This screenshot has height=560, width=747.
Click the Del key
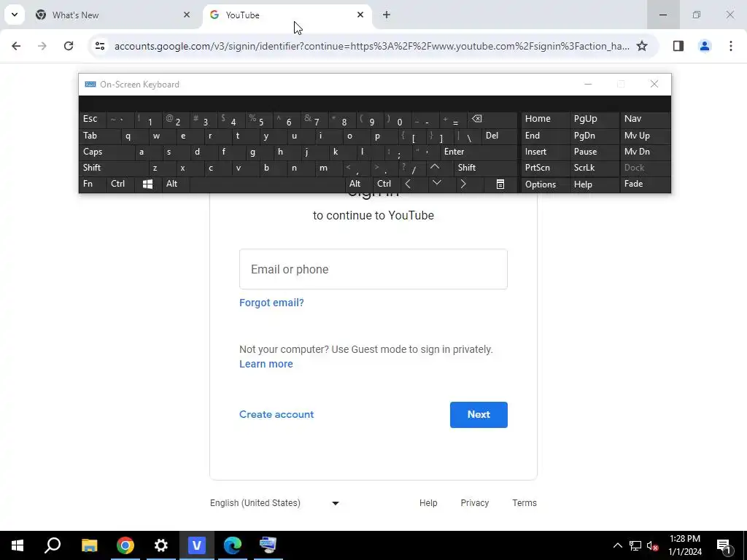coord(499,136)
